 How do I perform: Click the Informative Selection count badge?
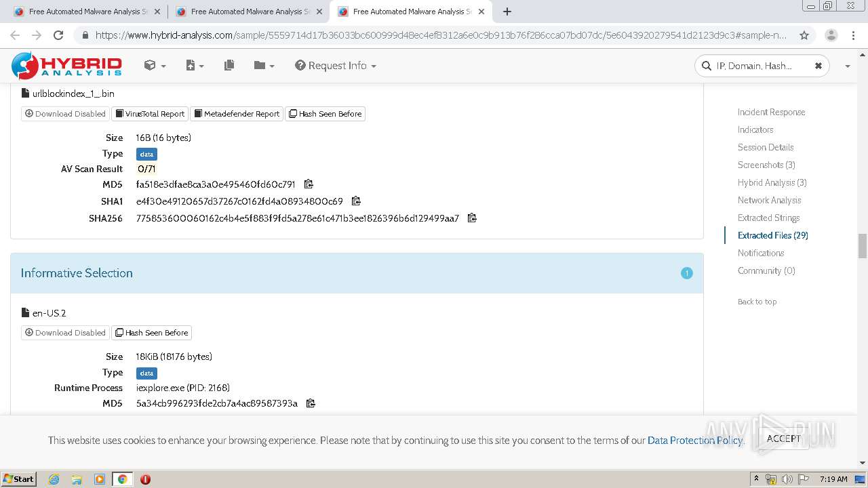click(x=686, y=273)
